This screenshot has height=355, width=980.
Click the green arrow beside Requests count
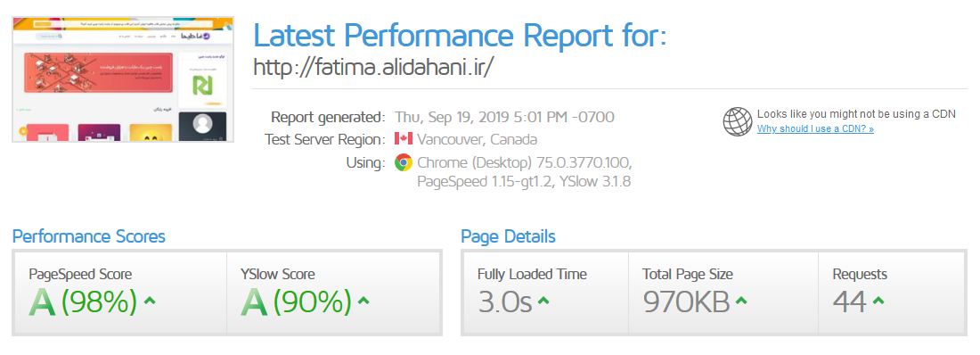point(878,301)
